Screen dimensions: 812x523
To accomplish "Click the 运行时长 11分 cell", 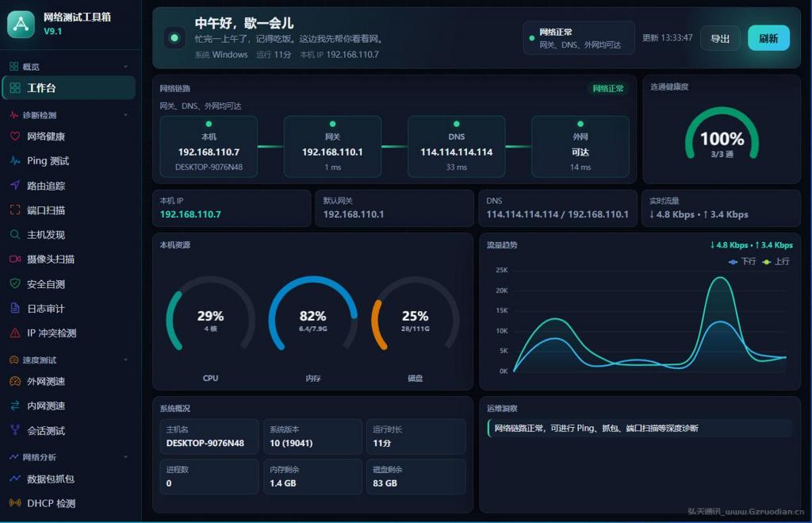I will 416,436.
